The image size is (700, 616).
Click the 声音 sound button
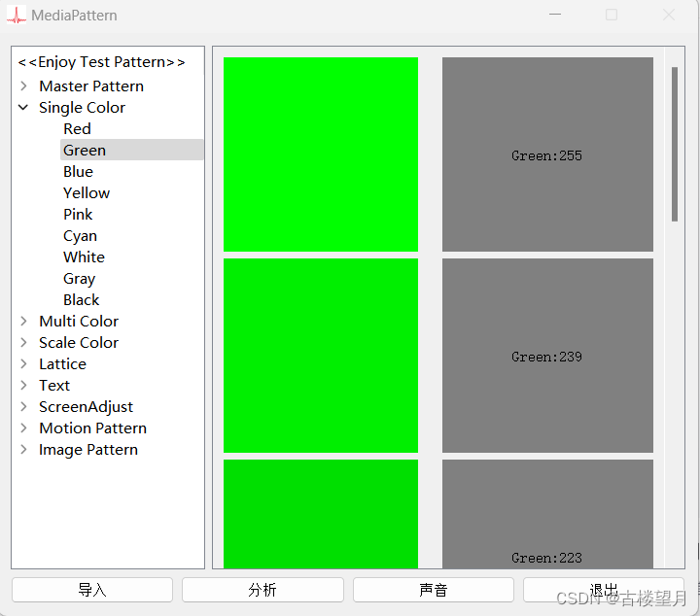pyautogui.click(x=433, y=590)
